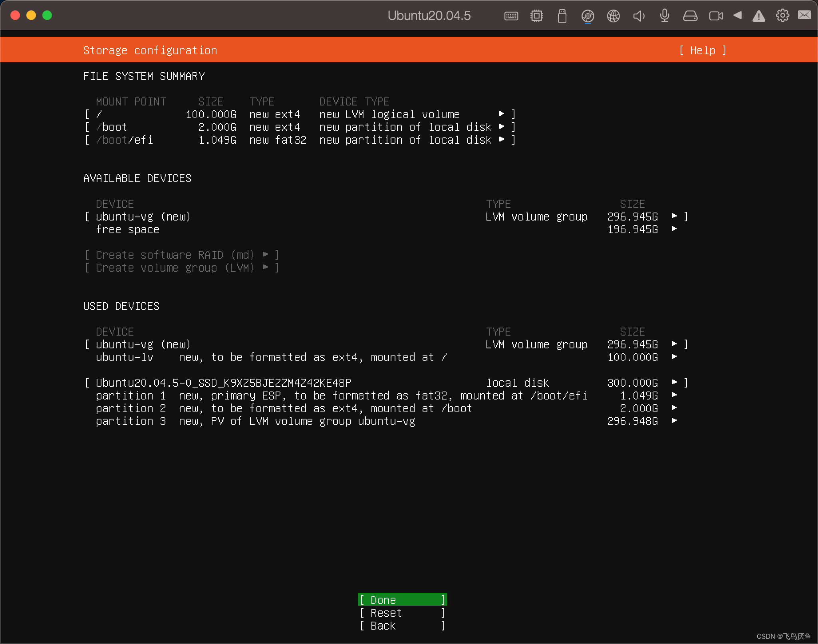
Task: Click the Done button
Action: pos(402,600)
